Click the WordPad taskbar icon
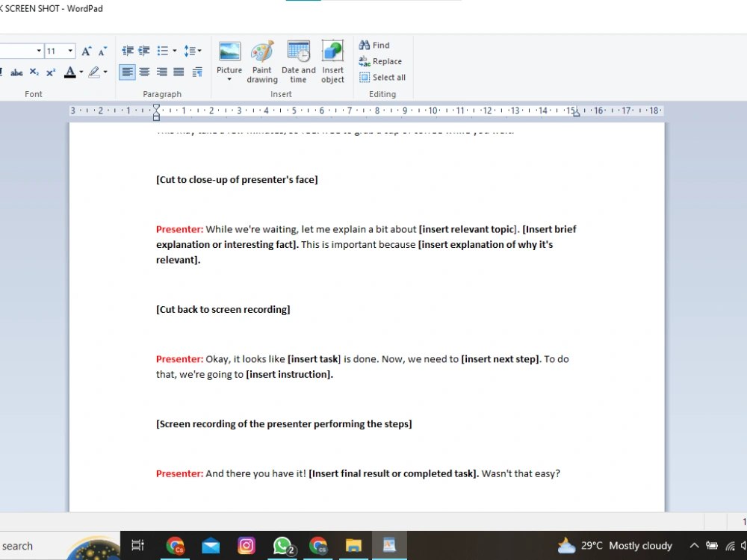Image resolution: width=747 pixels, height=560 pixels. pyautogui.click(x=389, y=546)
